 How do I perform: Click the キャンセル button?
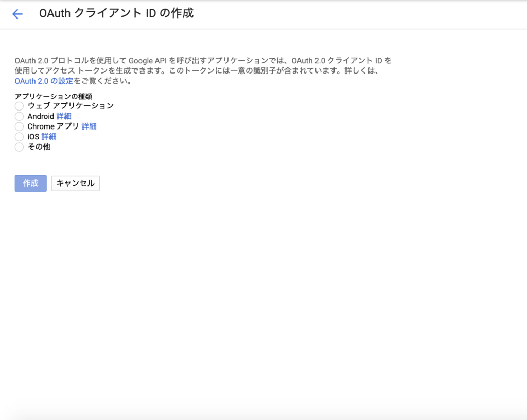76,184
